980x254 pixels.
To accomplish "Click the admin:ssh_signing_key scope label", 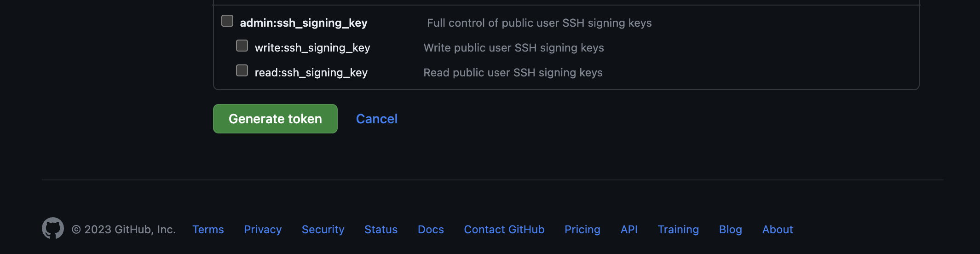I will tap(304, 23).
